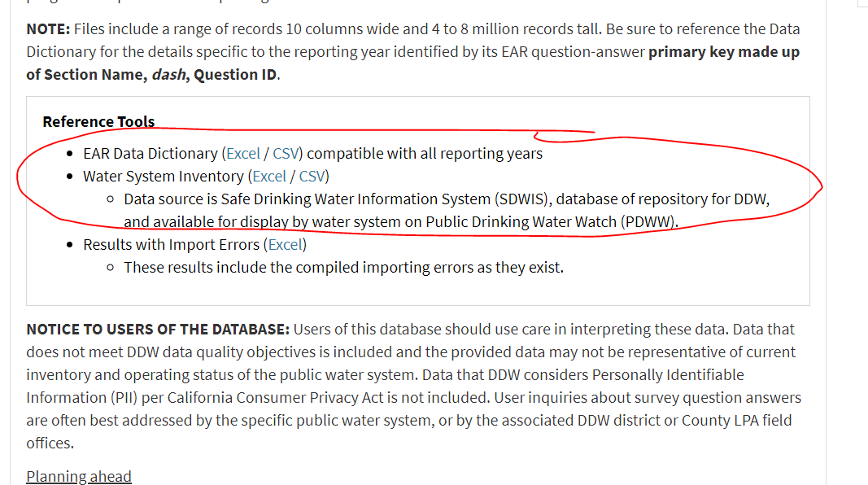Click 'Public Drinking Water Watch (PDWW)' text
Viewport: 868px width, 485px height.
pyautogui.click(x=550, y=222)
